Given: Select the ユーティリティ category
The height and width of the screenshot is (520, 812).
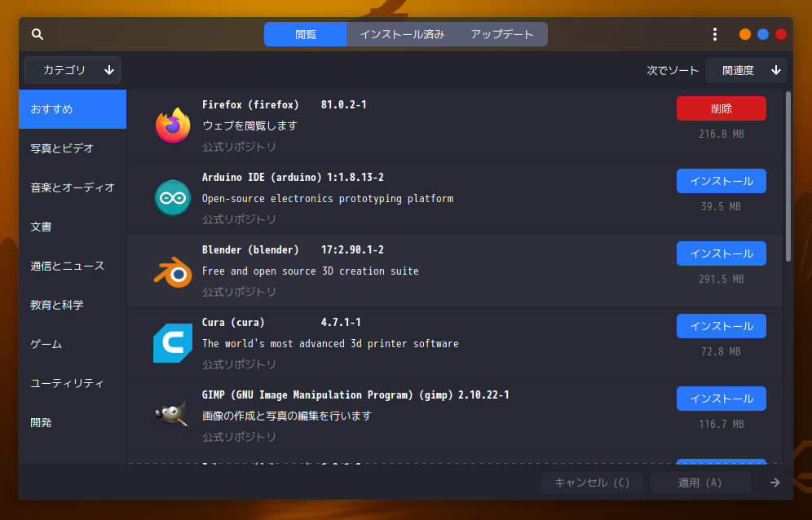Looking at the screenshot, I should click(x=73, y=383).
